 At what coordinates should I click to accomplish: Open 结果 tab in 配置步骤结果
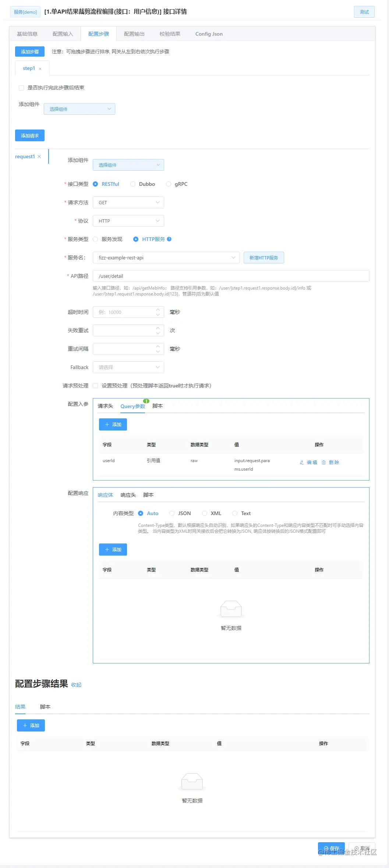(20, 707)
